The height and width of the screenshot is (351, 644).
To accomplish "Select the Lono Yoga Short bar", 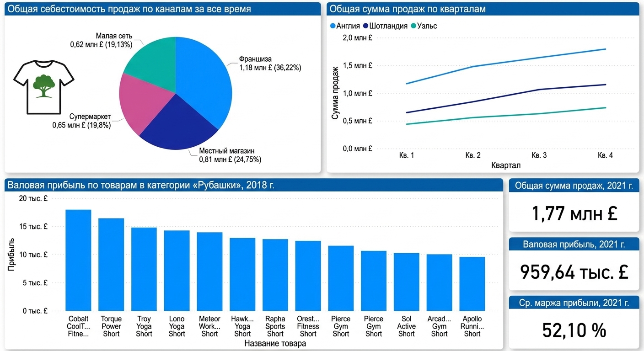I will (177, 271).
